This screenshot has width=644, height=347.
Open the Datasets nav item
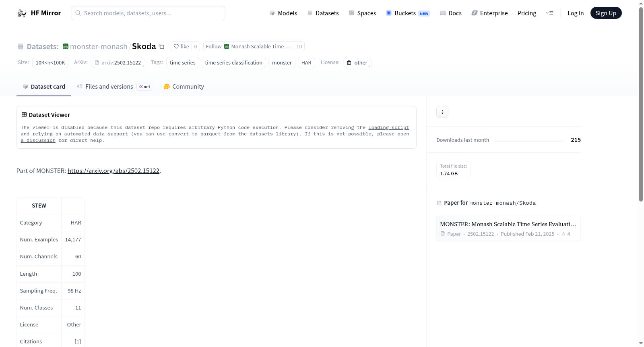click(x=323, y=13)
